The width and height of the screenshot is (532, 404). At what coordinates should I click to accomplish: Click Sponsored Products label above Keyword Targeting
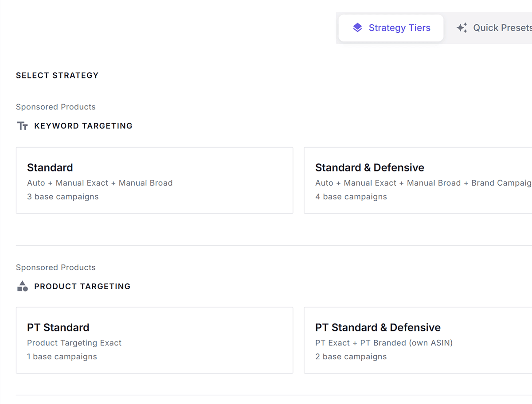55,107
